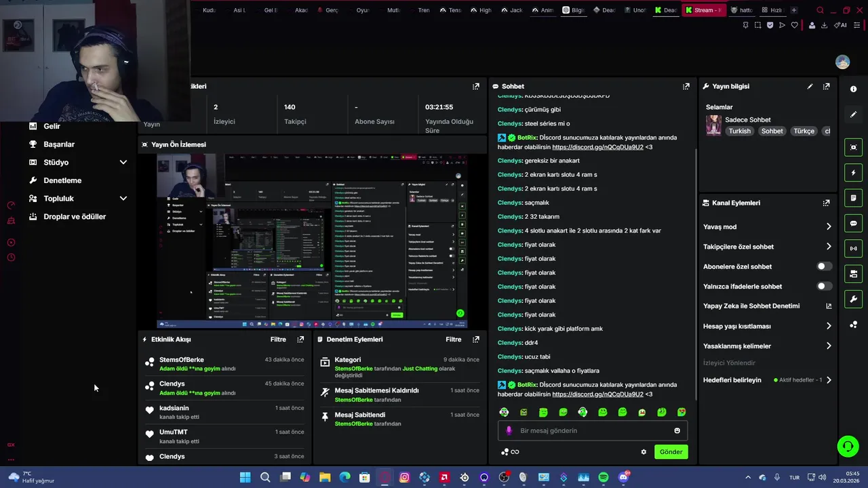Image resolution: width=868 pixels, height=488 pixels.
Task: Click the Kategori moderation entry
Action: click(x=399, y=367)
